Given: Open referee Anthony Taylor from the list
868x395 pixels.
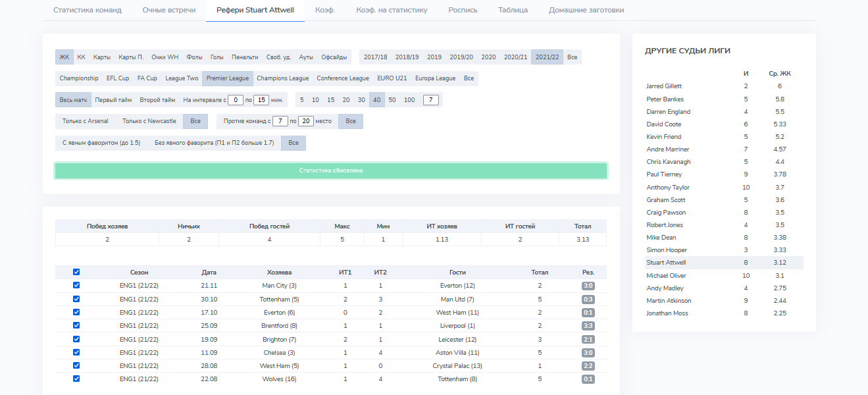Looking at the screenshot, I should 667,188.
